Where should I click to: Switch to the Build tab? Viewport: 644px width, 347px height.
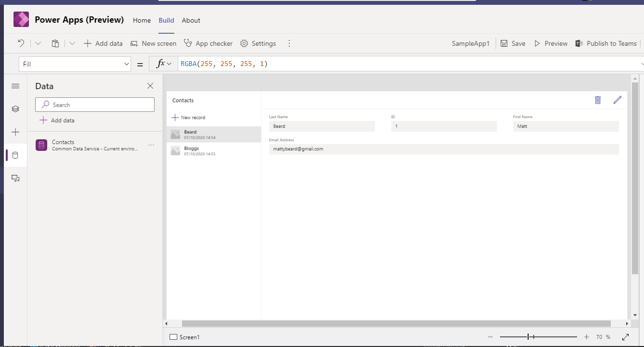(x=166, y=20)
